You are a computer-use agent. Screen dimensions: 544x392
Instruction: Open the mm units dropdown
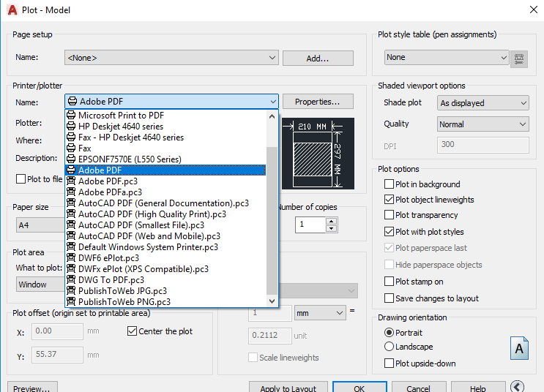click(x=320, y=313)
